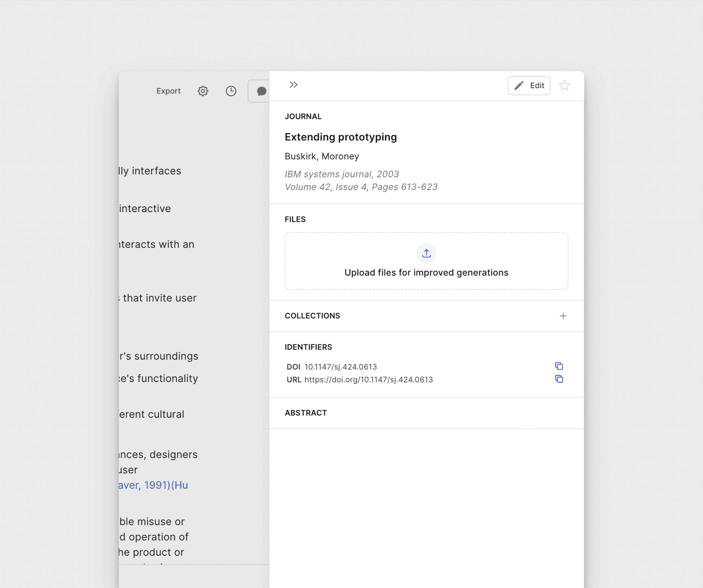Click the Upload files drop area
The width and height of the screenshot is (703, 588).
tap(426, 261)
